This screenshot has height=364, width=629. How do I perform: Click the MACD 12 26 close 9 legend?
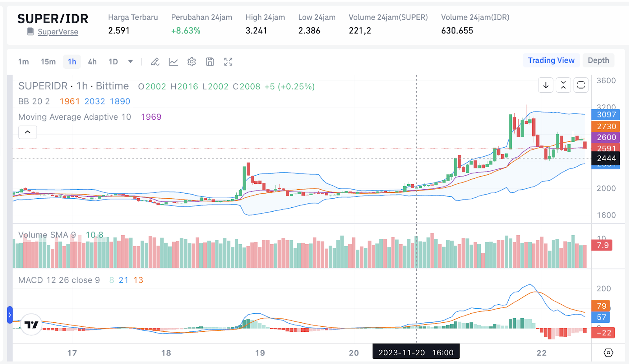[x=59, y=280]
